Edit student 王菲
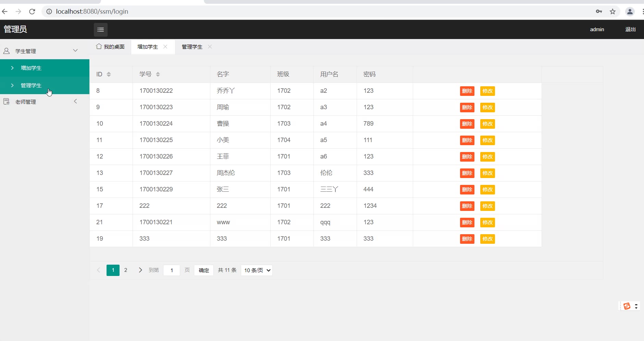Screen dimensions: 644x341 [488, 157]
